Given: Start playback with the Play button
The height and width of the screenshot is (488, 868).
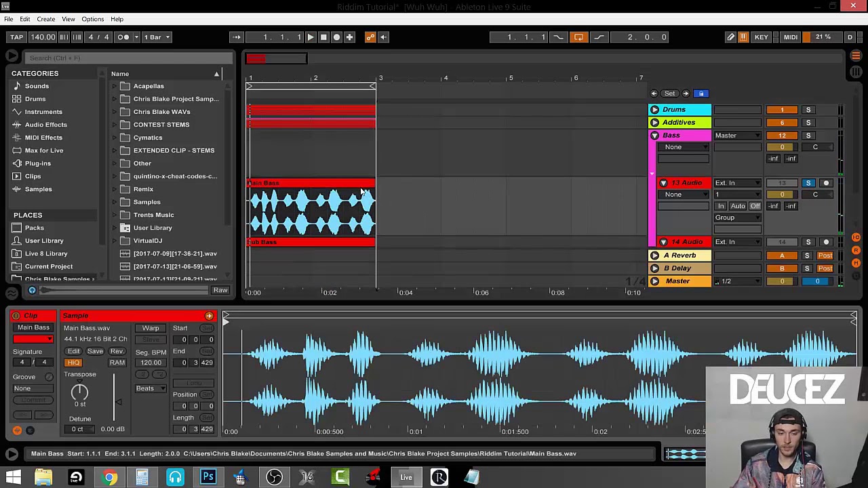Looking at the screenshot, I should tap(311, 37).
